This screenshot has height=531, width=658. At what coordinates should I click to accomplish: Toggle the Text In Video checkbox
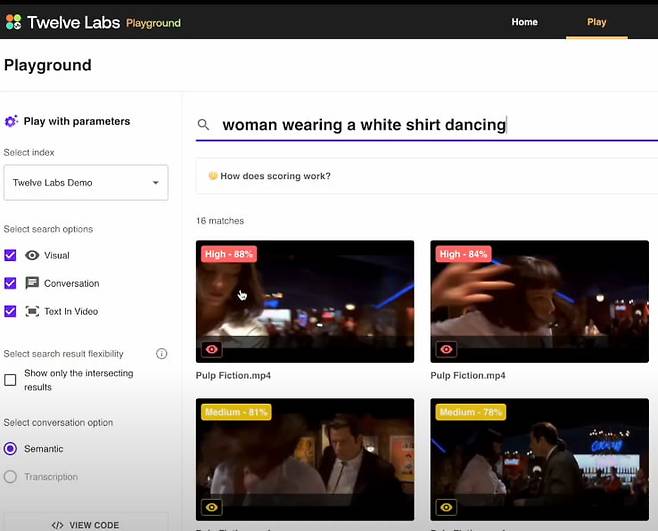[x=11, y=311]
